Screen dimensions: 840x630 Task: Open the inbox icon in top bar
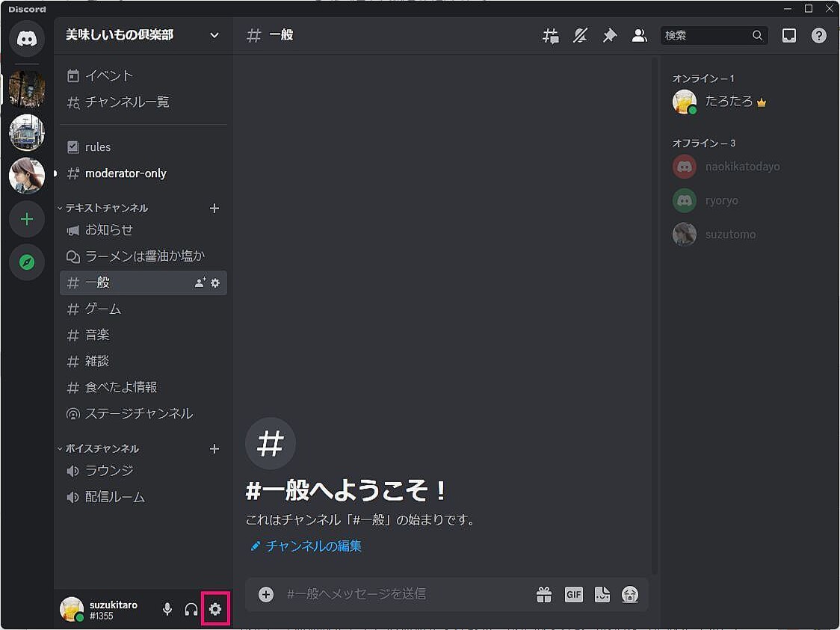788,34
